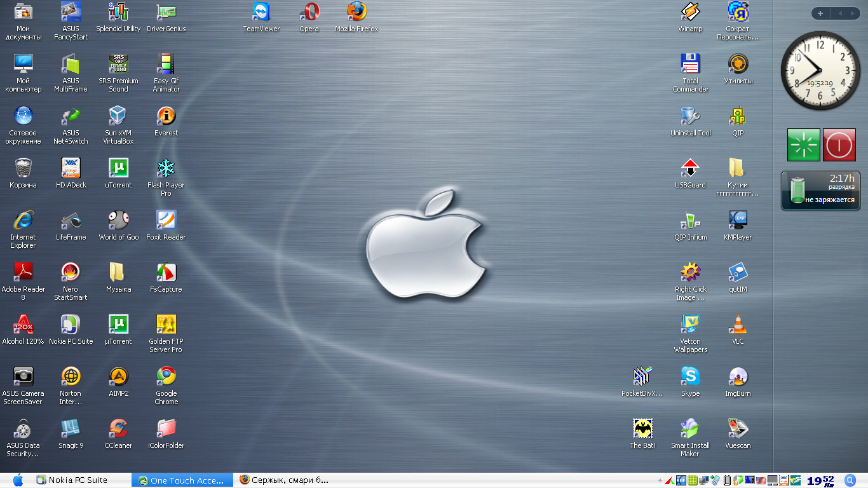Image resolution: width=868 pixels, height=488 pixels.
Task: Click the Adobe Reader 8 icon
Action: click(x=23, y=272)
